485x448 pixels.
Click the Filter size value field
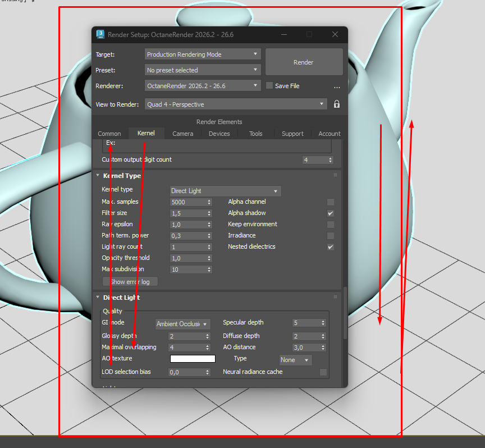[x=188, y=213]
